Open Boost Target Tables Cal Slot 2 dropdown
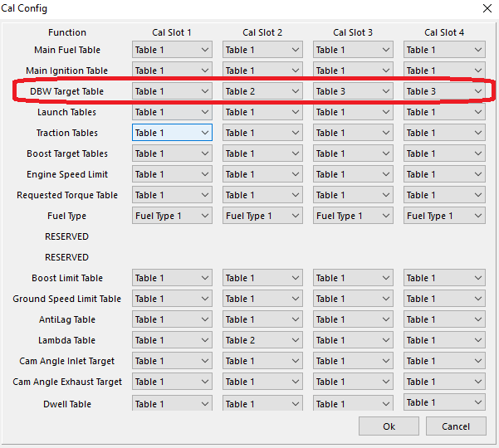This screenshot has width=499, height=448. pos(262,153)
